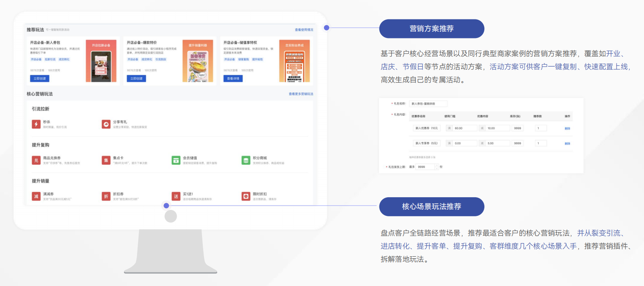Image resolution: width=644 pixels, height=286 pixels.
Task: Click 立即创建 on 新人券包 card
Action: click(x=40, y=78)
